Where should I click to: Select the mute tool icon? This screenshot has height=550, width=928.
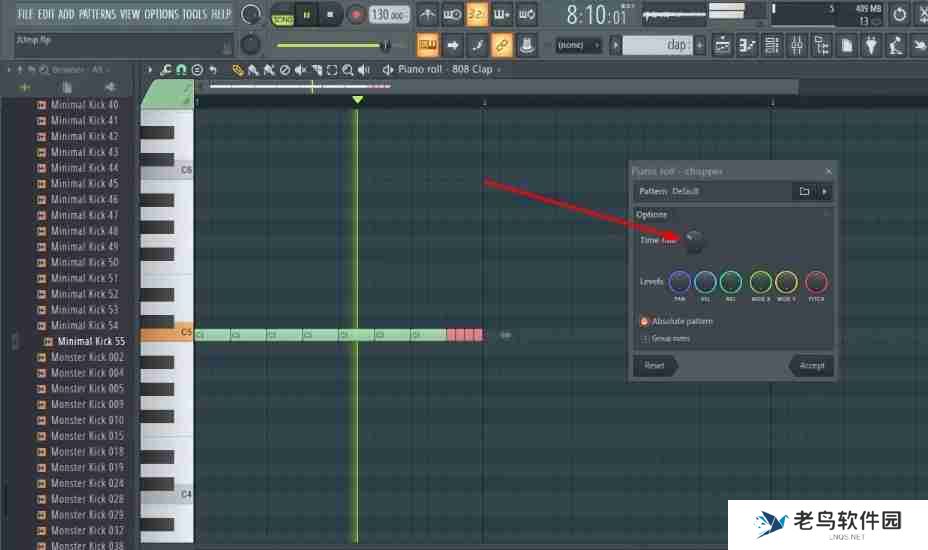click(301, 70)
